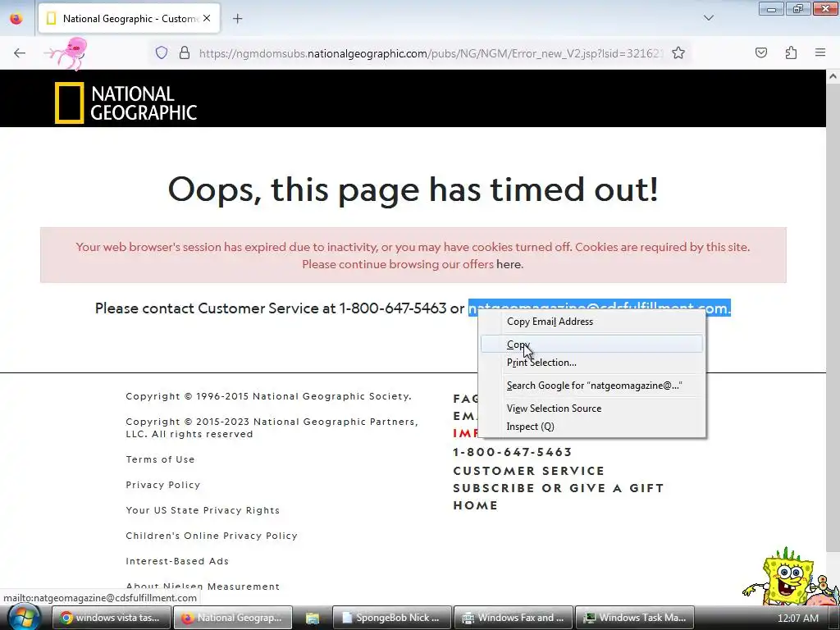Open the Terms of Use link
Viewport: 840px width, 630px height.
pyautogui.click(x=160, y=459)
